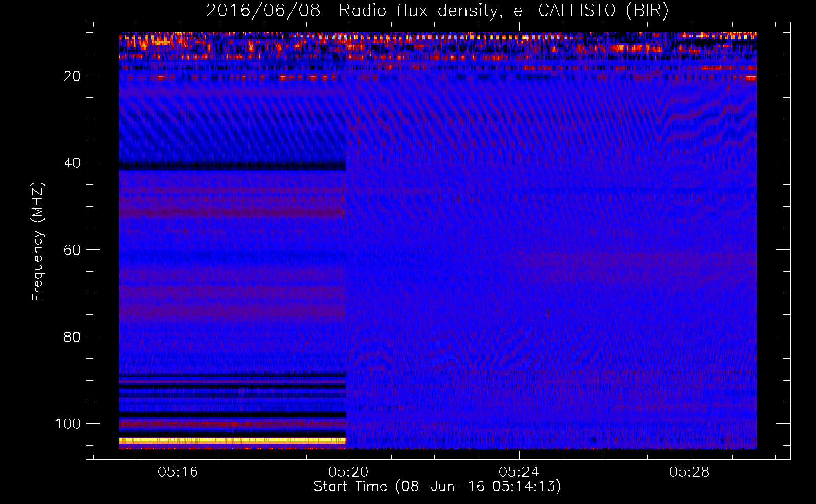Select the 05:16 time tick label

tap(178, 472)
